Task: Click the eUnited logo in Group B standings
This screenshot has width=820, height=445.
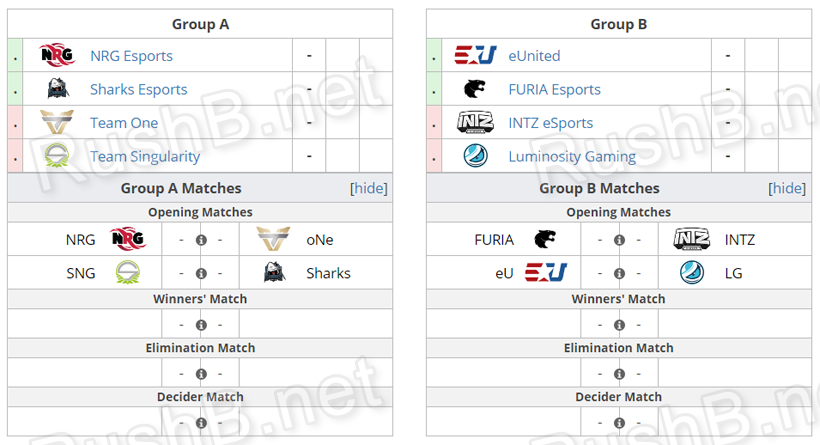Action: pos(475,56)
